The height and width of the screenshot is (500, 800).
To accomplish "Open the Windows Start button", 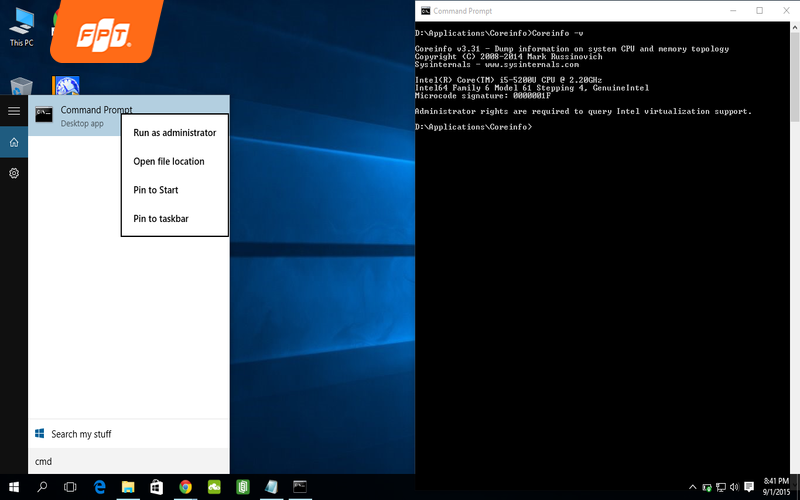I will click(14, 487).
